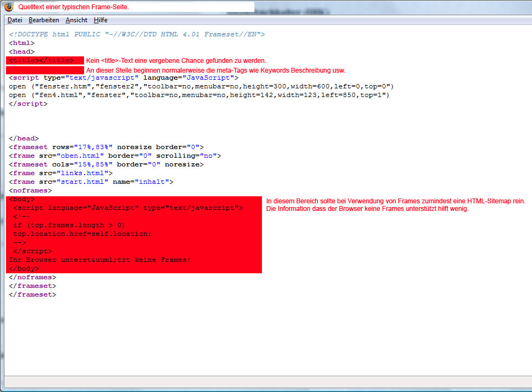The width and height of the screenshot is (532, 392).
Task: Click the script language="JavaScript" line in body
Action: (x=128, y=208)
